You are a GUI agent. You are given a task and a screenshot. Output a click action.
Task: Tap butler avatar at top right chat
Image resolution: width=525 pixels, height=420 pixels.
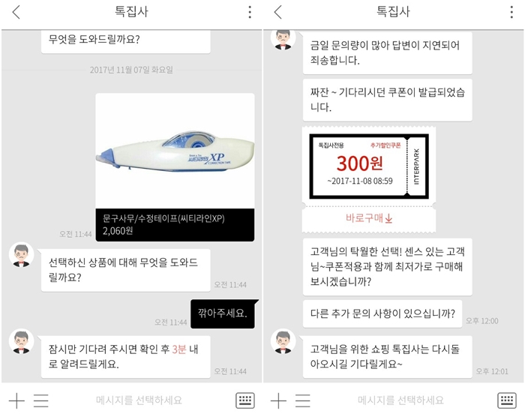point(283,39)
